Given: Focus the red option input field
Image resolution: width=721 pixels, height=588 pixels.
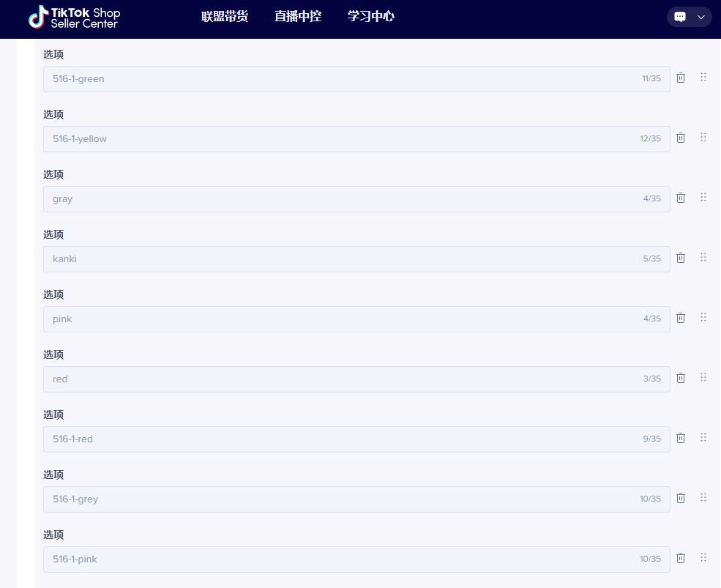Looking at the screenshot, I should [x=356, y=379].
